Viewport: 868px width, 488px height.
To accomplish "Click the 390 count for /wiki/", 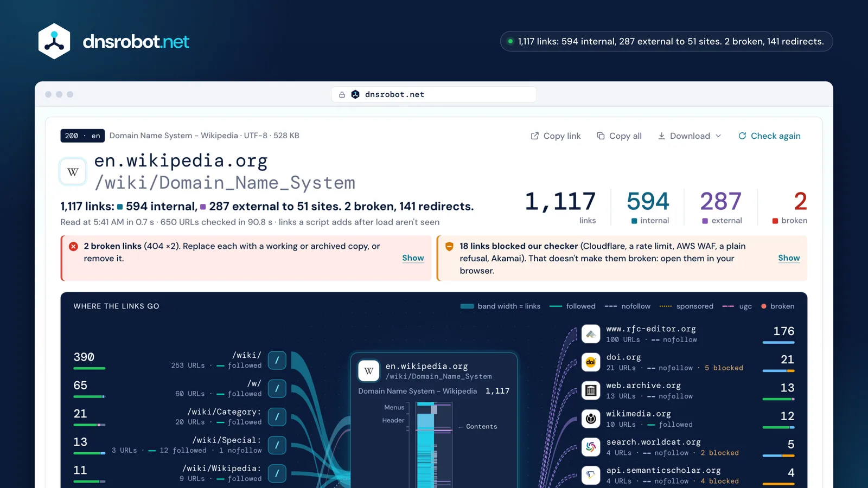I will tap(84, 357).
